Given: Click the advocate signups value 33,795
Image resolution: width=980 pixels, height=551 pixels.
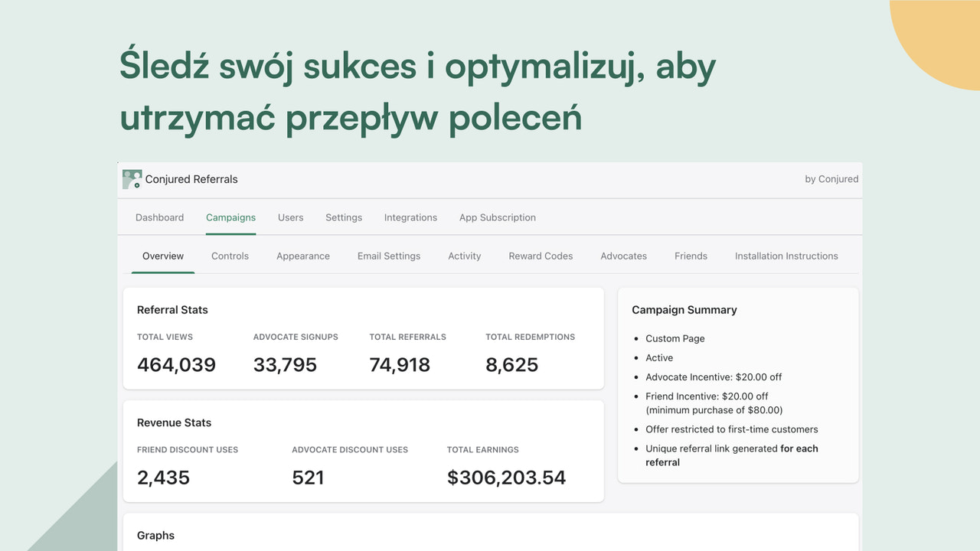Looking at the screenshot, I should (285, 365).
